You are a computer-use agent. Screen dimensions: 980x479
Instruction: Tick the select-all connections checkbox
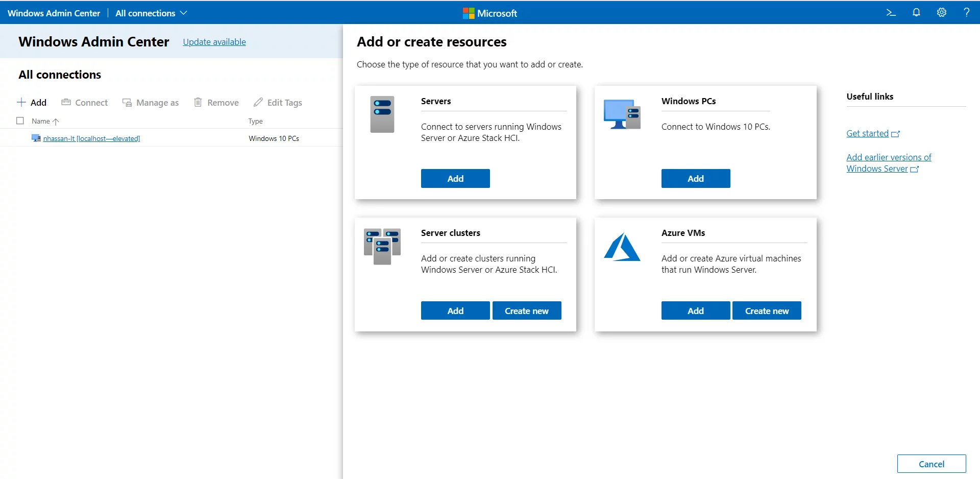point(20,121)
